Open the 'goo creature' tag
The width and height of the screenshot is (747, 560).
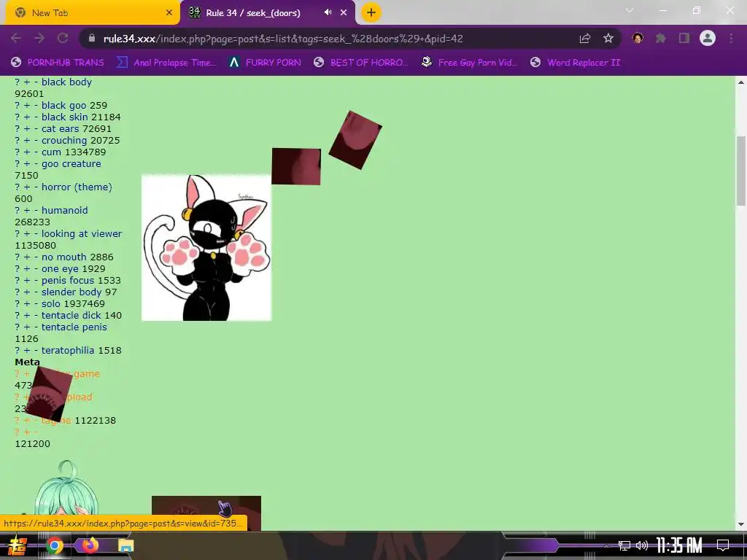(x=71, y=164)
